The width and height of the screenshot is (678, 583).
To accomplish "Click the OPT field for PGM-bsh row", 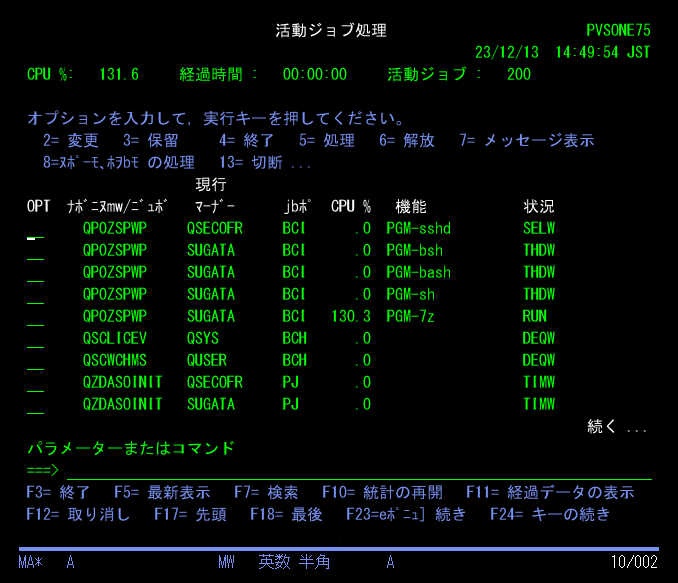I will pos(35,251).
